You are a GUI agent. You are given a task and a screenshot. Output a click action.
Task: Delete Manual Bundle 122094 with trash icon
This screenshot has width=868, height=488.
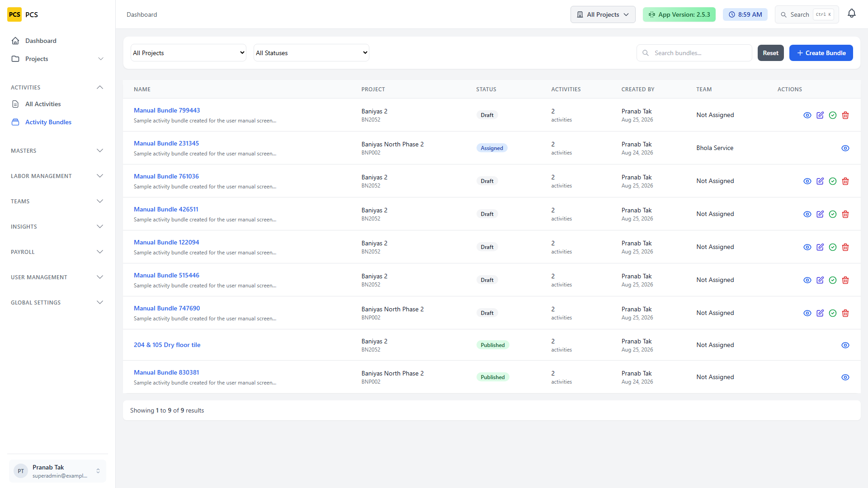[x=845, y=247]
